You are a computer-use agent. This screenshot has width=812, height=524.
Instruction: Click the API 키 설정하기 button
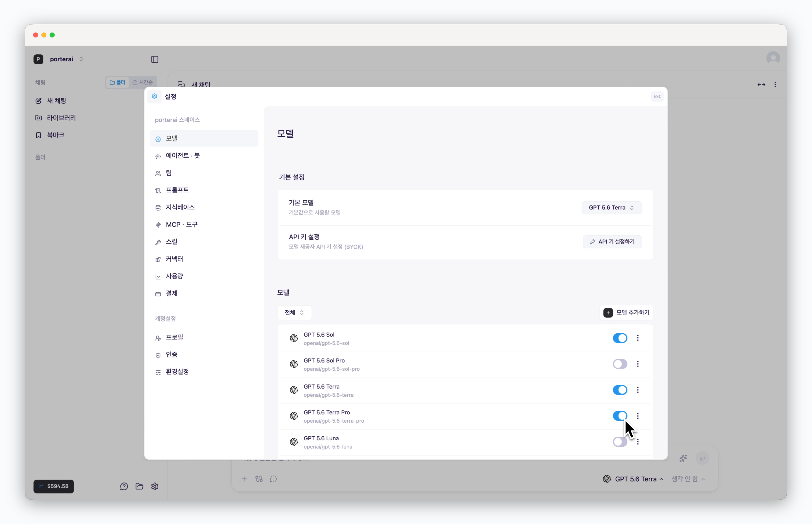pos(612,242)
